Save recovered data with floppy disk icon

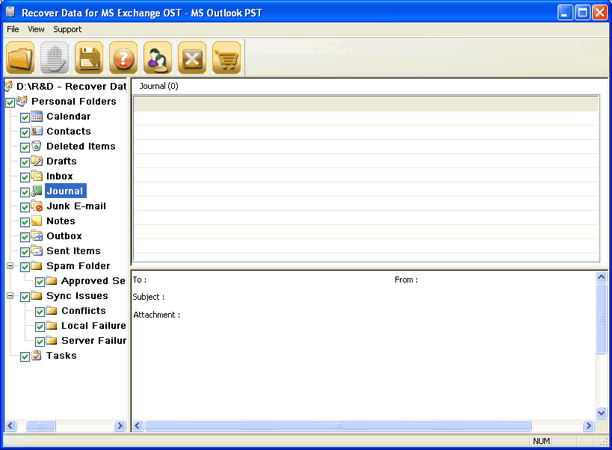(x=89, y=58)
